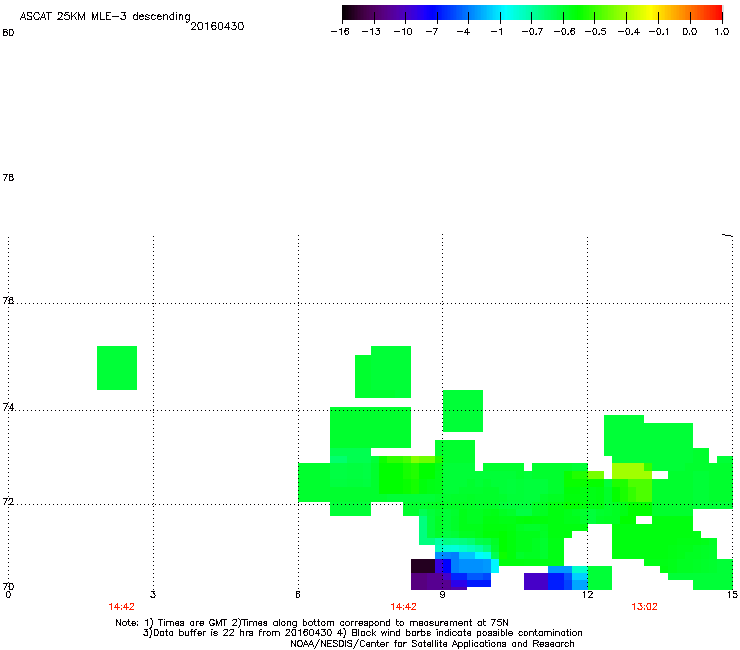Click the red '14:42' time between longitudes 6 and 9
Viewport: 740px width, 650px height.
(404, 607)
